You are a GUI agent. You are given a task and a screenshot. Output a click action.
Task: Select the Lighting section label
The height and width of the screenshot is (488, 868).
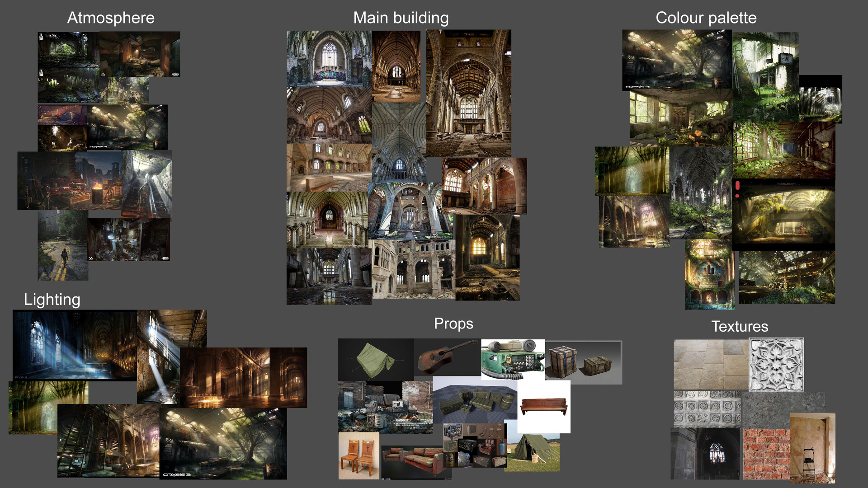52,300
